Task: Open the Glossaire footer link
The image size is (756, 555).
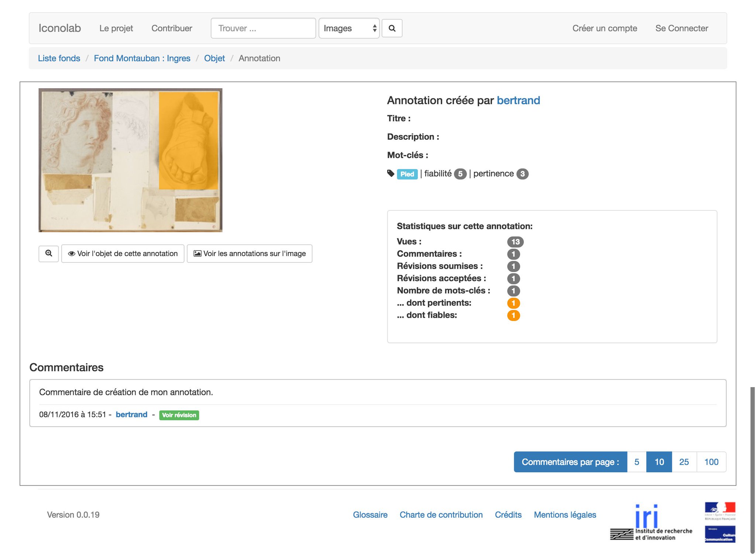Action: (x=370, y=515)
